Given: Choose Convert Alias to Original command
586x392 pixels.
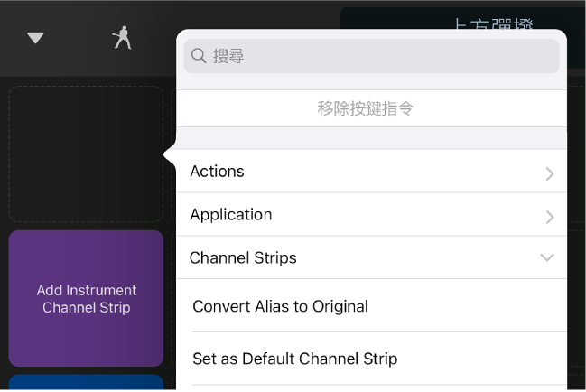Looking at the screenshot, I should coord(371,306).
